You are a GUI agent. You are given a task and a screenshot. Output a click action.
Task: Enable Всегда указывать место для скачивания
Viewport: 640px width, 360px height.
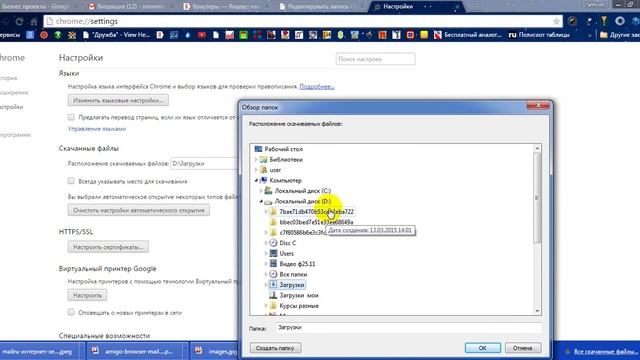71,181
